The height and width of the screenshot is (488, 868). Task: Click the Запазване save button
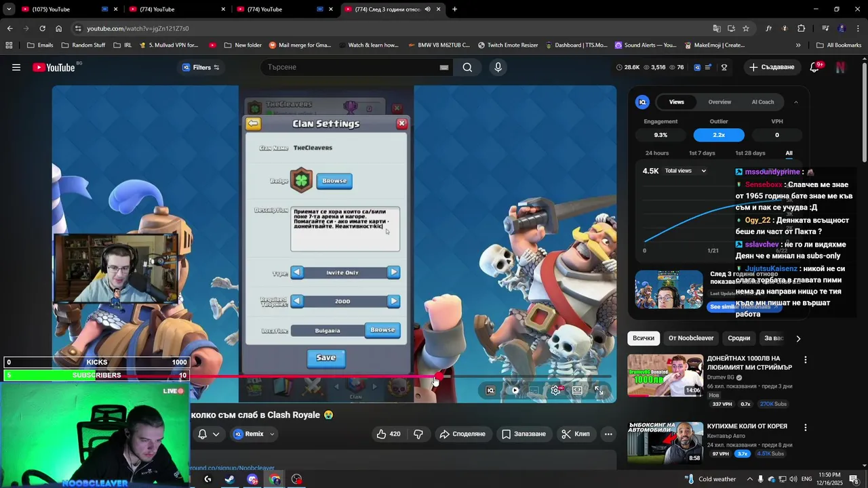pos(523,434)
